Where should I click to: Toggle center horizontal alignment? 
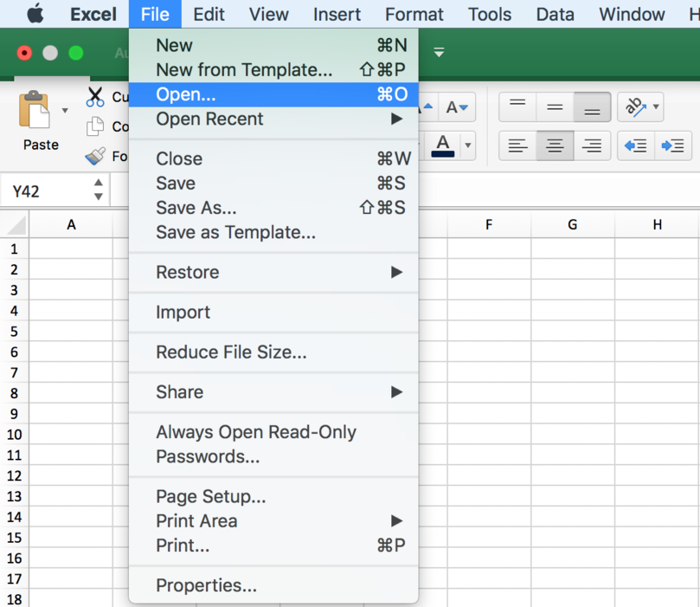(x=555, y=145)
